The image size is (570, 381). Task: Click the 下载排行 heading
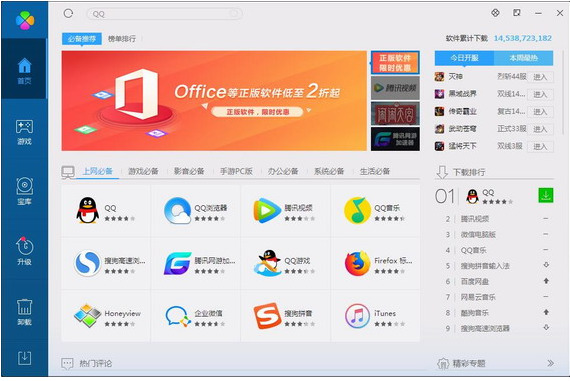(469, 172)
